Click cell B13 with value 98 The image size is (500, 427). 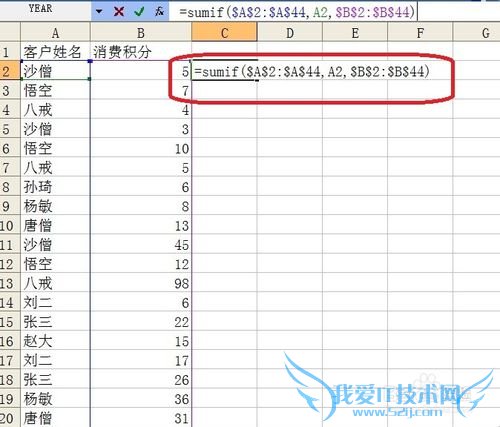click(x=141, y=283)
